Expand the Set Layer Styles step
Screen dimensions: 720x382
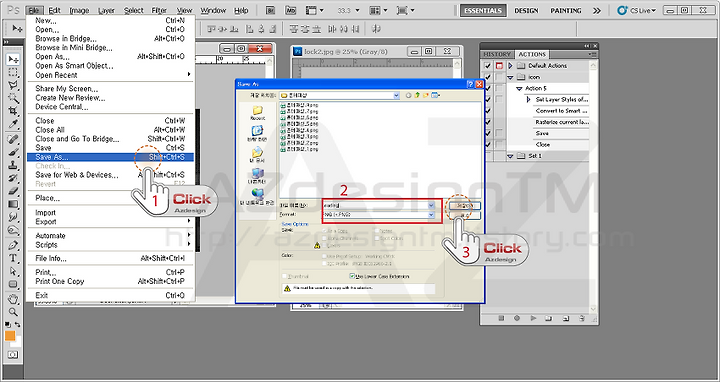coord(528,99)
